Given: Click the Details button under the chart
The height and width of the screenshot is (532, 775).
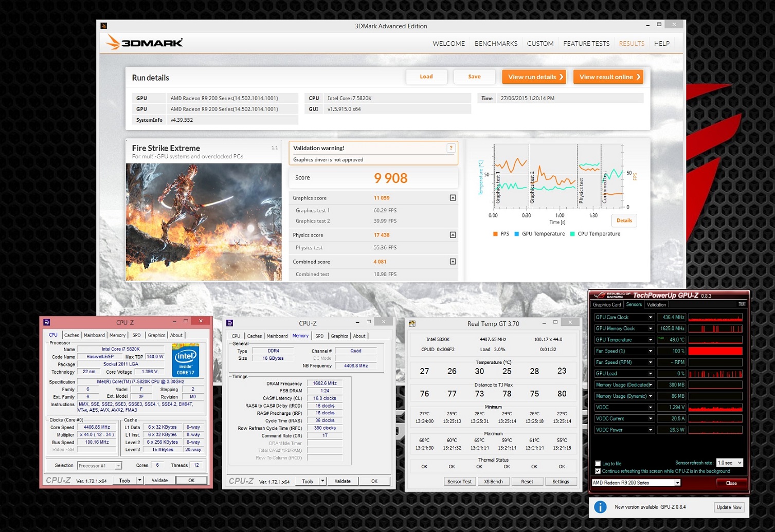Looking at the screenshot, I should (x=624, y=221).
